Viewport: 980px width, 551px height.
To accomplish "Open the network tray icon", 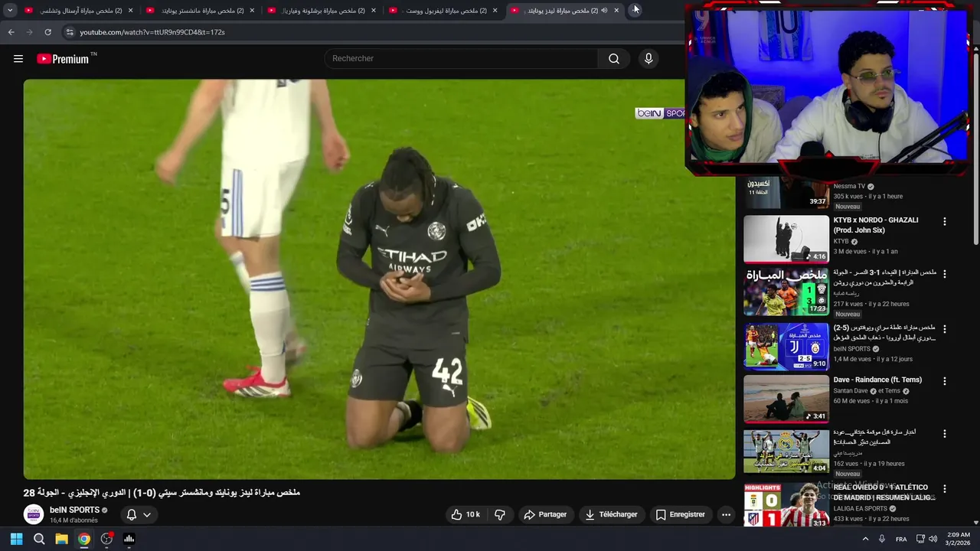I will [920, 539].
